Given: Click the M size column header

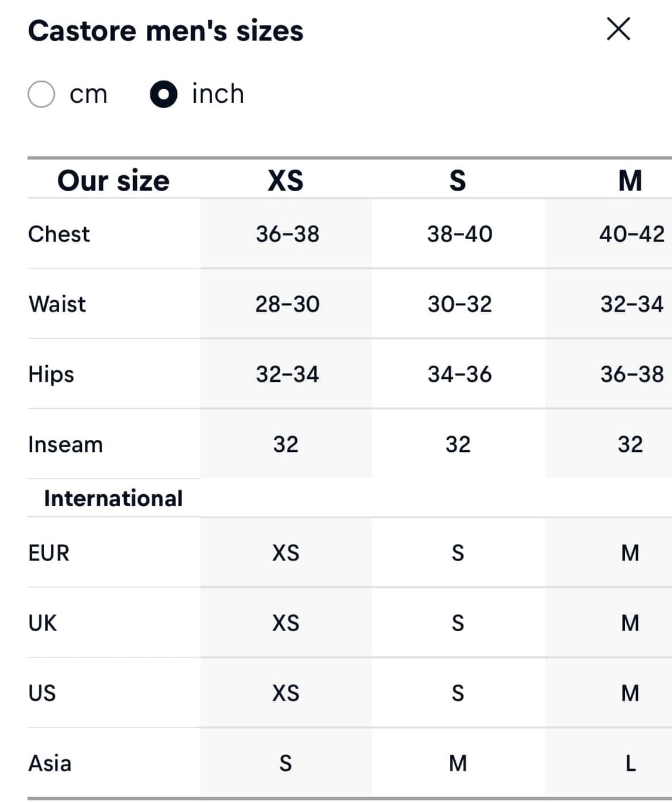Looking at the screenshot, I should pos(630,180).
